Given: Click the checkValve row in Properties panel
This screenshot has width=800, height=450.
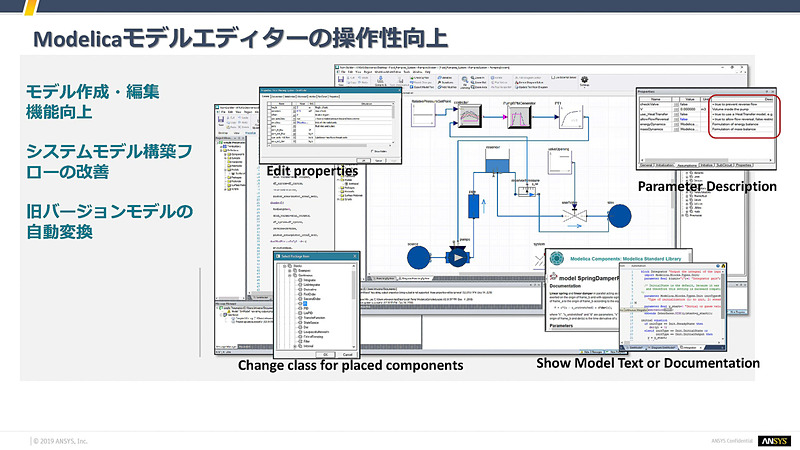Looking at the screenshot, I should click(707, 104).
